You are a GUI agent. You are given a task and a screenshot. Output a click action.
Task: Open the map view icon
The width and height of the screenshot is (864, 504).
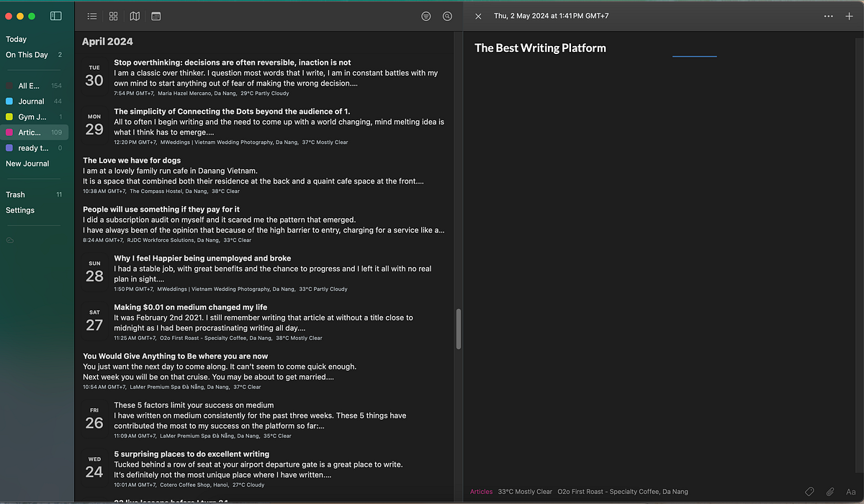pos(135,16)
